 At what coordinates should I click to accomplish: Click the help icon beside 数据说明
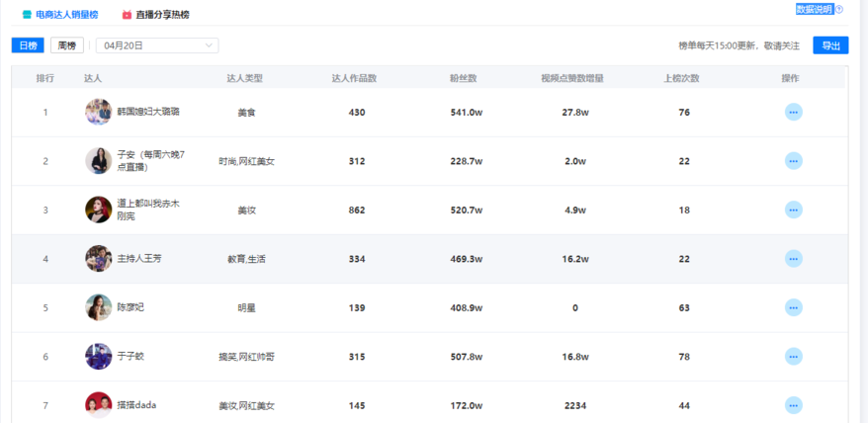[x=839, y=9]
